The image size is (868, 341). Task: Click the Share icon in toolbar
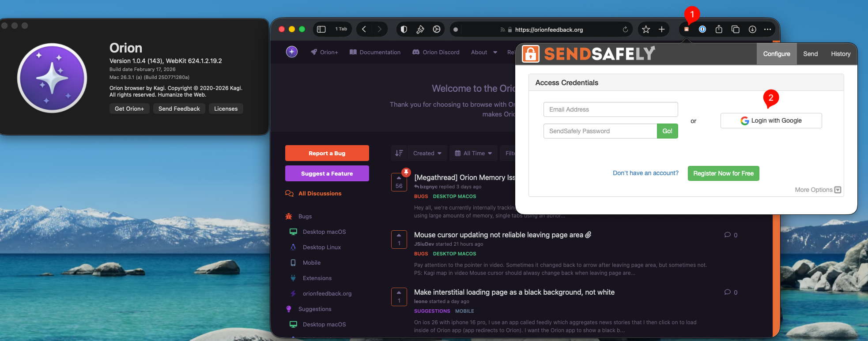(719, 30)
